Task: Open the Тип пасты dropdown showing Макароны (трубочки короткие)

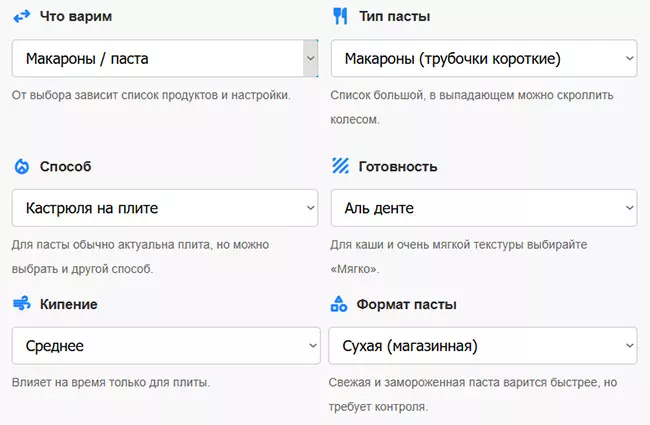Action: point(484,58)
